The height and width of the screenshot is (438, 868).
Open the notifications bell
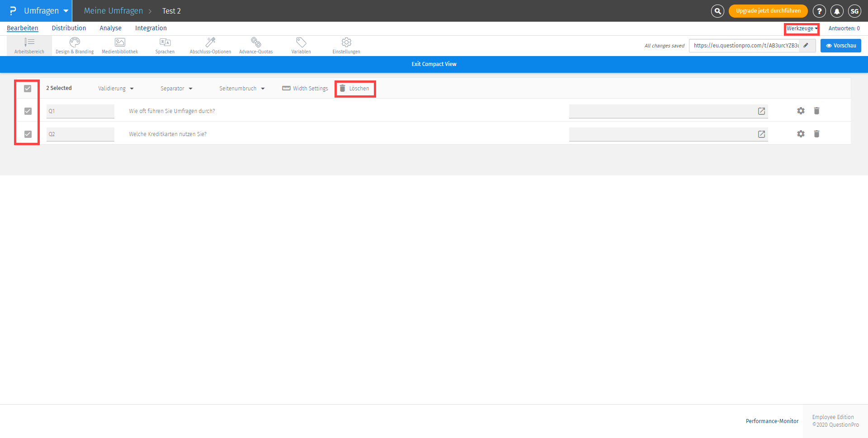tap(837, 11)
